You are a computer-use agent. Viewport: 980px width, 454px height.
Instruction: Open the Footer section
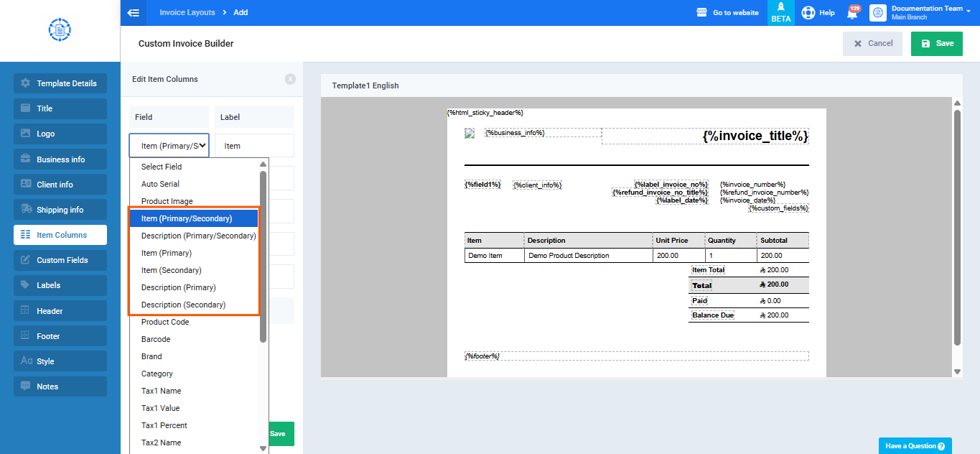[x=60, y=336]
